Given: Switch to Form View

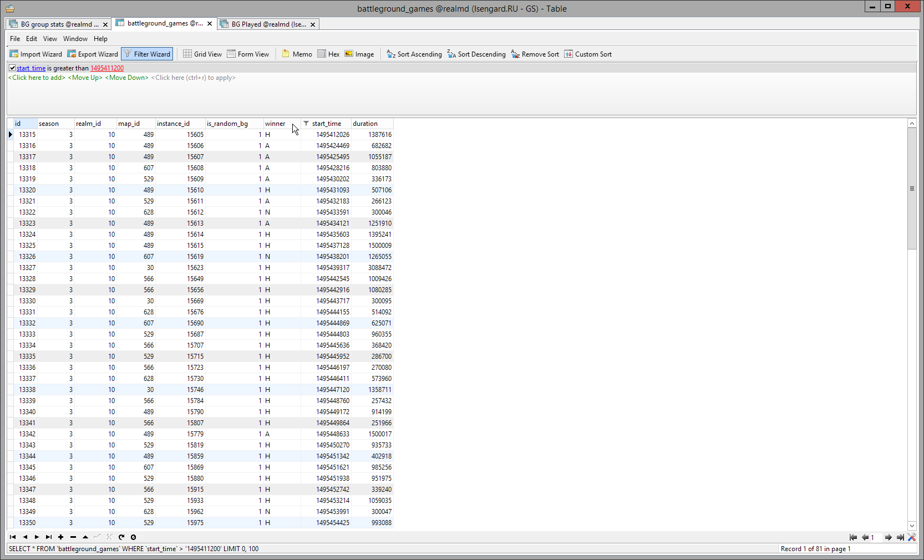Looking at the screenshot, I should (x=248, y=54).
